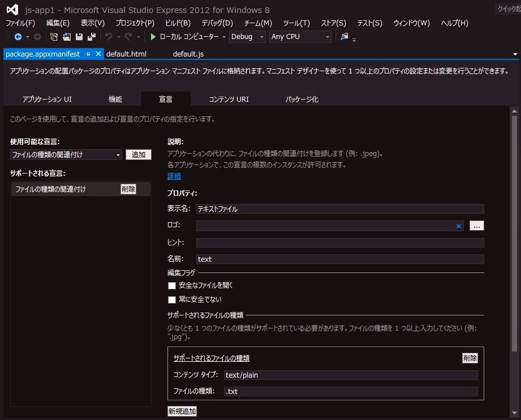
Task: Click the ファイルの種類 field with .txt
Action: [x=351, y=391]
